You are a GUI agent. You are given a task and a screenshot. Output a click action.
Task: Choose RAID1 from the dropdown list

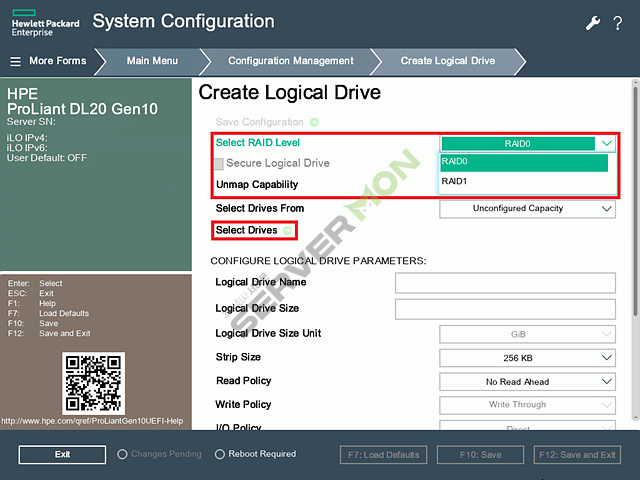click(524, 181)
